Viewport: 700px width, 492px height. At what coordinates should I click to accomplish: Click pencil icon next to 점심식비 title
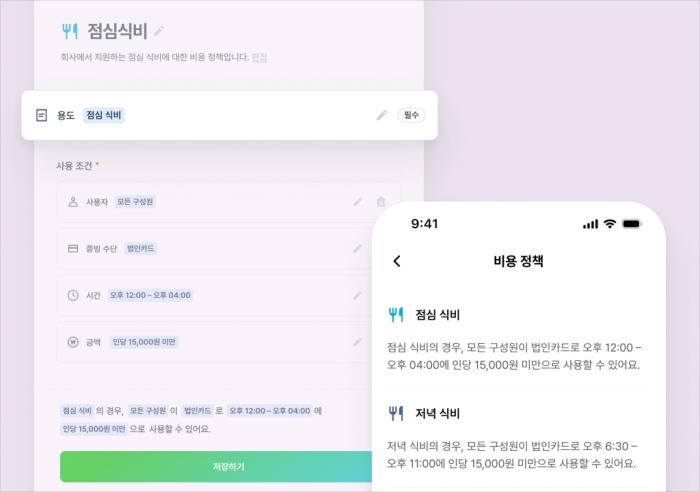(x=159, y=31)
